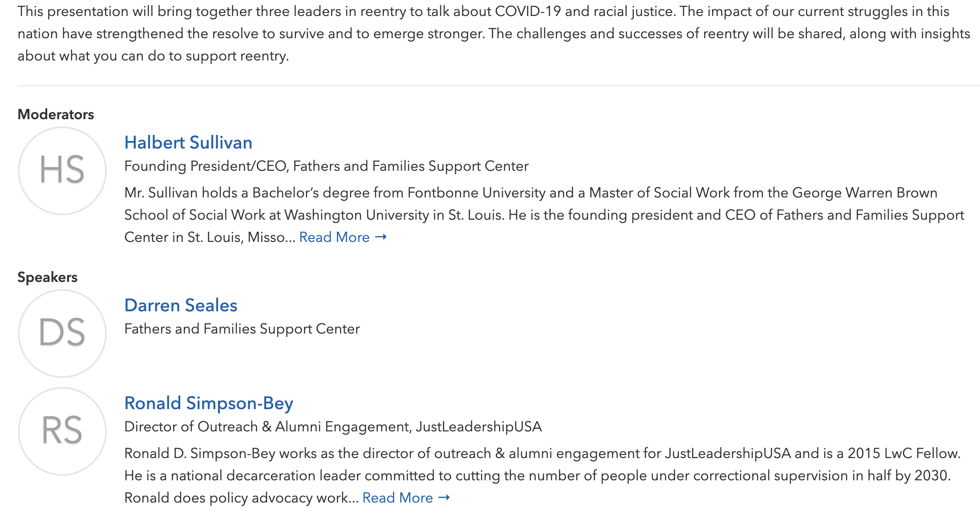Viewport: 980px width, 515px height.
Task: Click Ronald D. Simpson-Bey's bio paragraph
Action: (x=543, y=475)
